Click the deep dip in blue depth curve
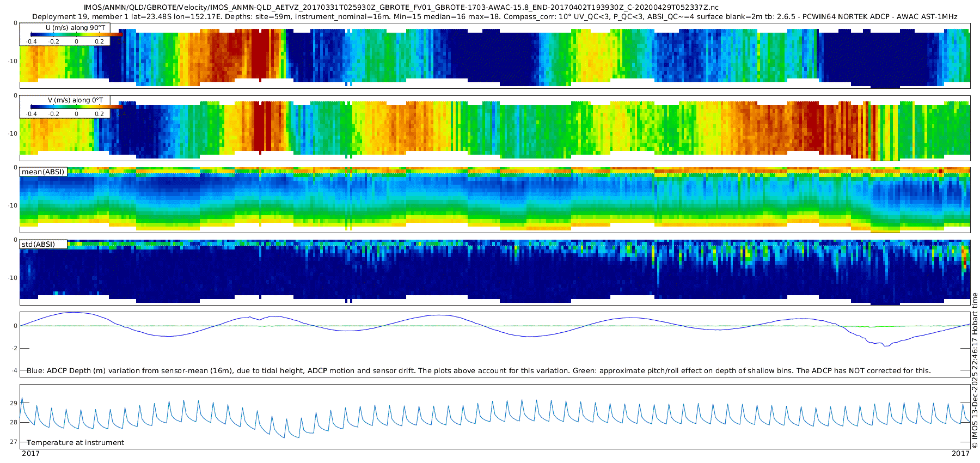Screen dimensions: 980x463 886,345
